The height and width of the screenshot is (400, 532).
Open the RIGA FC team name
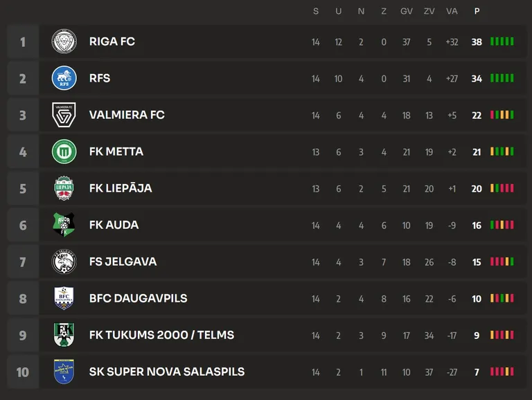112,42
